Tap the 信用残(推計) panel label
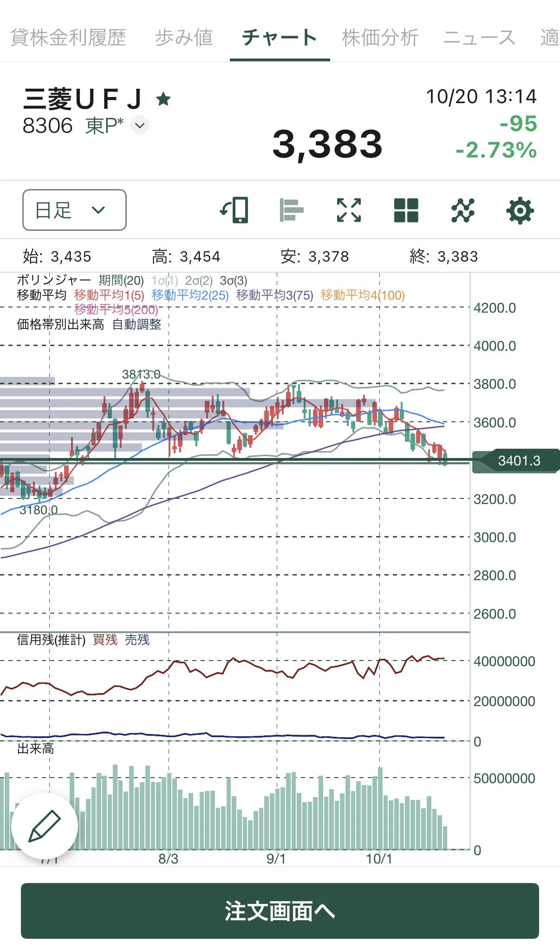560x949 pixels. [x=51, y=640]
